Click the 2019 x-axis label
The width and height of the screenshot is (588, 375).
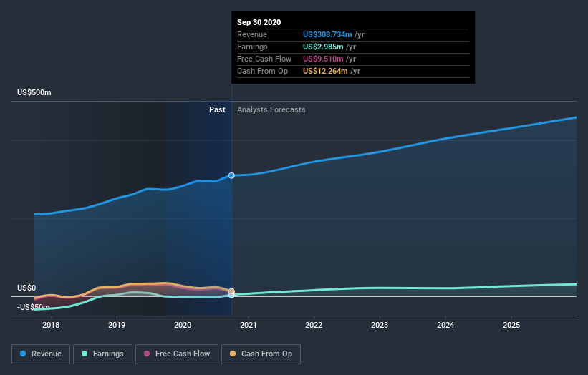pyautogui.click(x=117, y=325)
